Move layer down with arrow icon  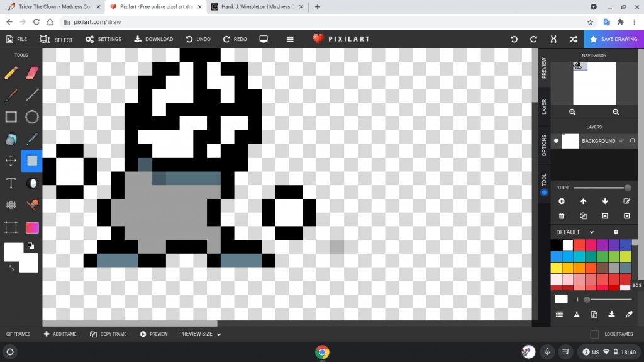pos(605,201)
